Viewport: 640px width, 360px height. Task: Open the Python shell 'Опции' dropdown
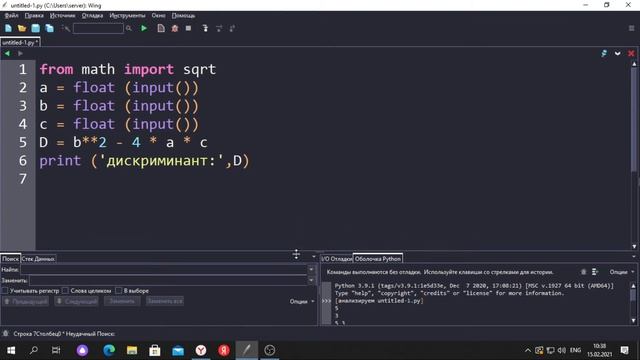(622, 272)
